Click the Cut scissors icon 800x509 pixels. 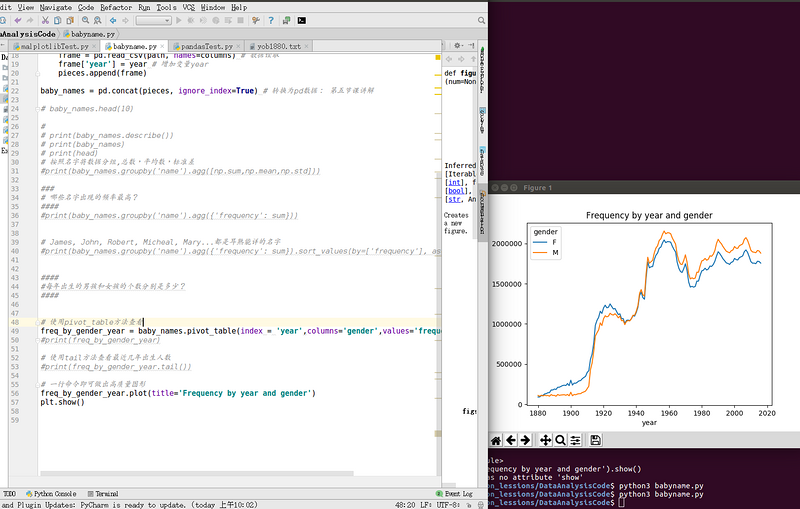[45, 20]
